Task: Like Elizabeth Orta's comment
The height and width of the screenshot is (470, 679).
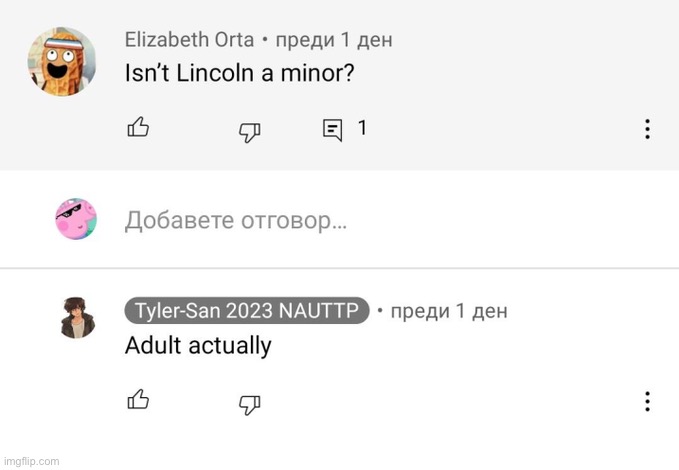Action: (138, 127)
